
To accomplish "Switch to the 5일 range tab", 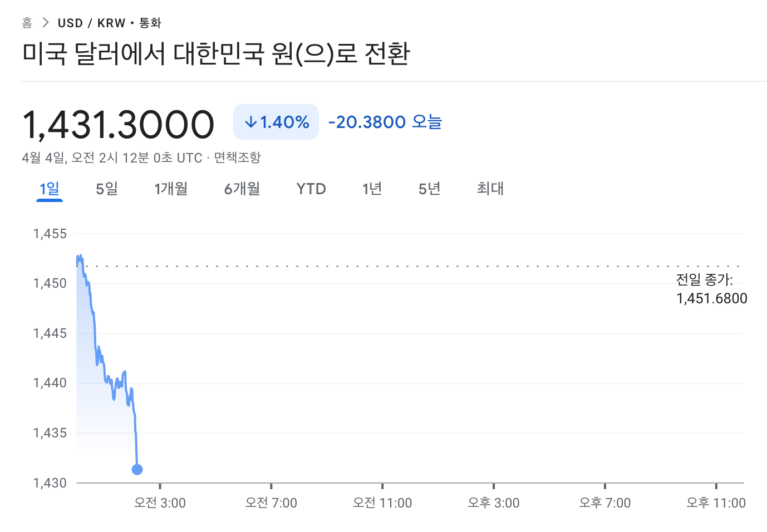I will click(x=107, y=189).
